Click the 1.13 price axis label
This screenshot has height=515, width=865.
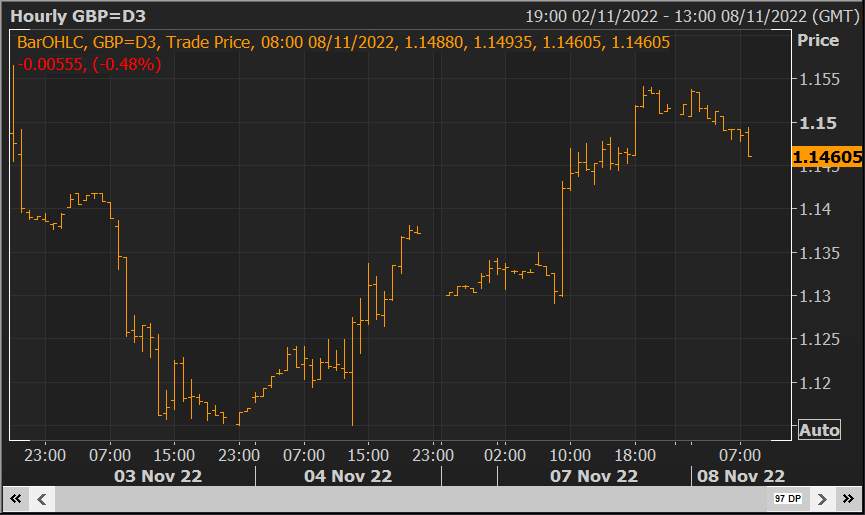coord(815,296)
